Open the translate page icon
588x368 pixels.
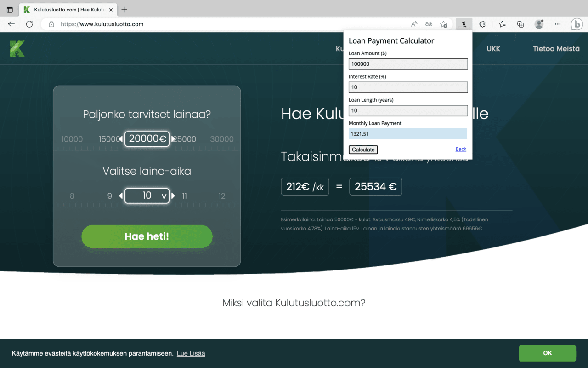tap(429, 24)
